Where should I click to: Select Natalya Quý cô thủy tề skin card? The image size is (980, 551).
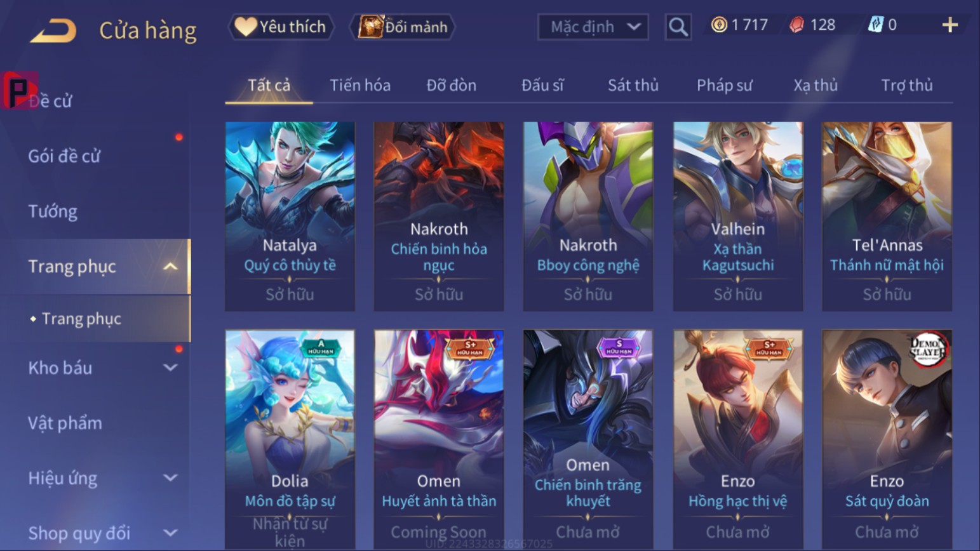pos(290,216)
